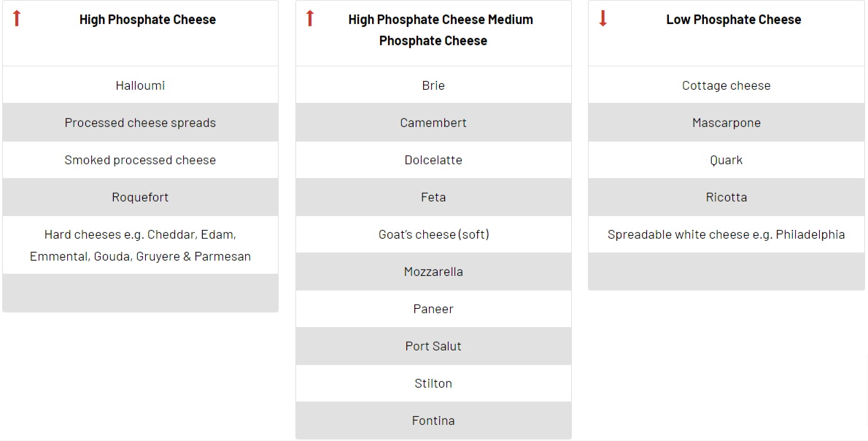Click the red up arrow in the middle column header
Viewport: 868px width, 441px height.
[x=310, y=18]
